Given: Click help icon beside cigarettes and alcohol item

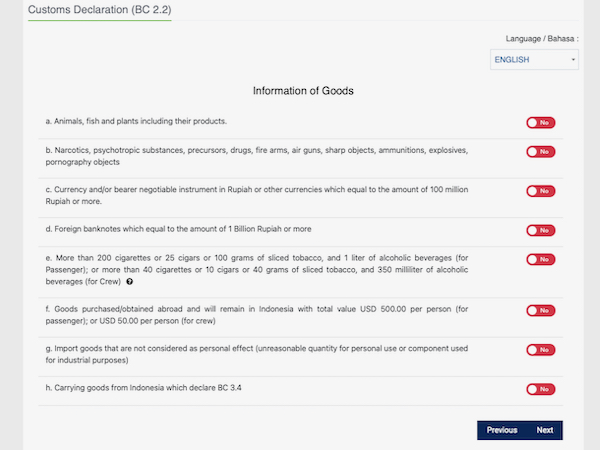Looking at the screenshot, I should (130, 282).
